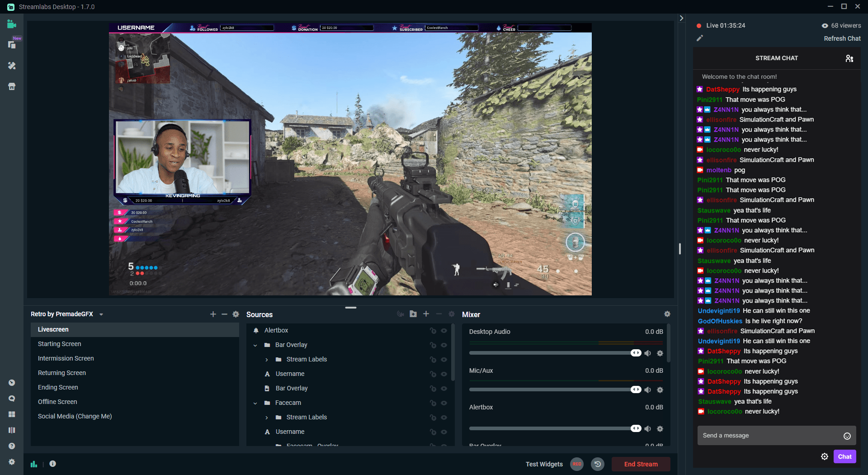Edit the stream title with the pencil icon
The image size is (868, 475).
tap(699, 38)
